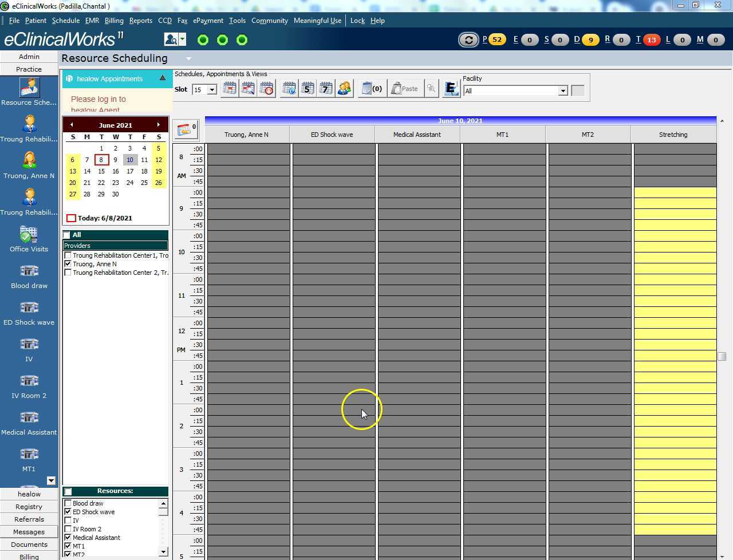Screen dimensions: 733x560
Task: Click the 5-day week view calendar icon
Action: click(x=308, y=89)
